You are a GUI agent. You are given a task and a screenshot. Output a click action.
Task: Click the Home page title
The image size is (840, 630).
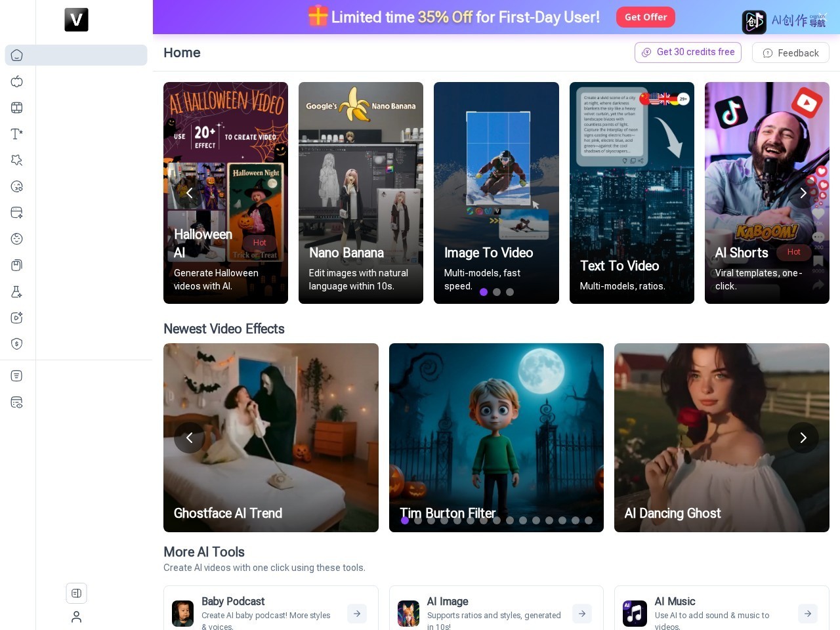(x=182, y=52)
